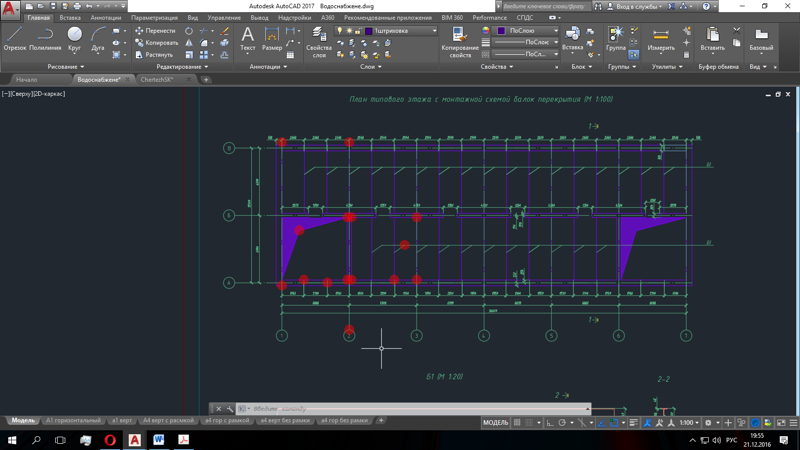The width and height of the screenshot is (800, 450).
Task: Click the Группа group tool
Action: [616, 39]
